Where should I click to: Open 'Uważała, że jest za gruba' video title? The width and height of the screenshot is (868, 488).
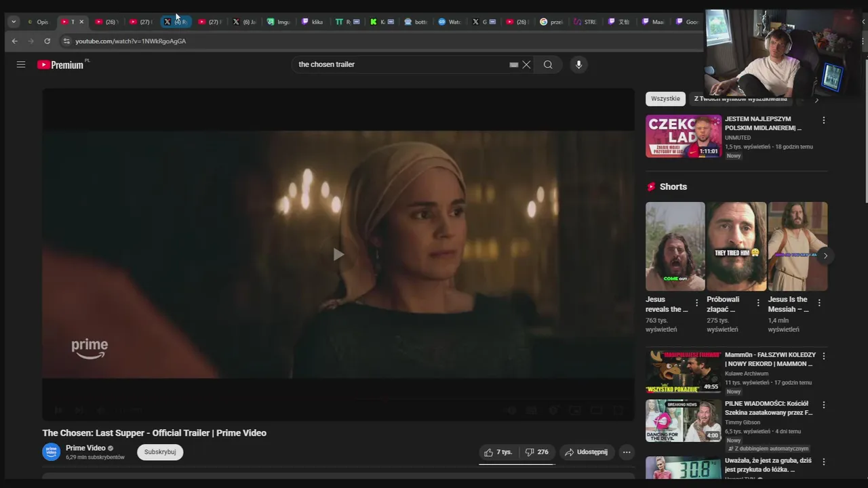click(x=768, y=465)
